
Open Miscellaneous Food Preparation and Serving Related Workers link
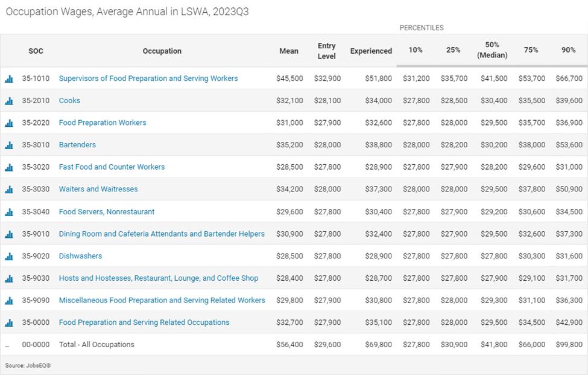coord(162,300)
